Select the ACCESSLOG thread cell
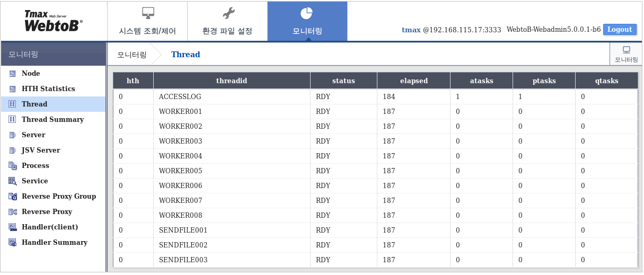Image resolution: width=644 pixels, height=275 pixels. tap(232, 97)
